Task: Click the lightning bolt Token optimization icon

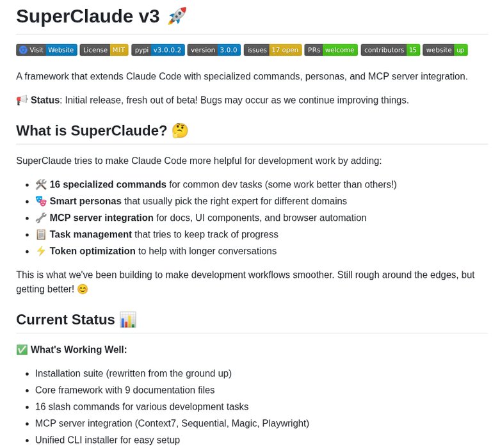Action: 41,251
